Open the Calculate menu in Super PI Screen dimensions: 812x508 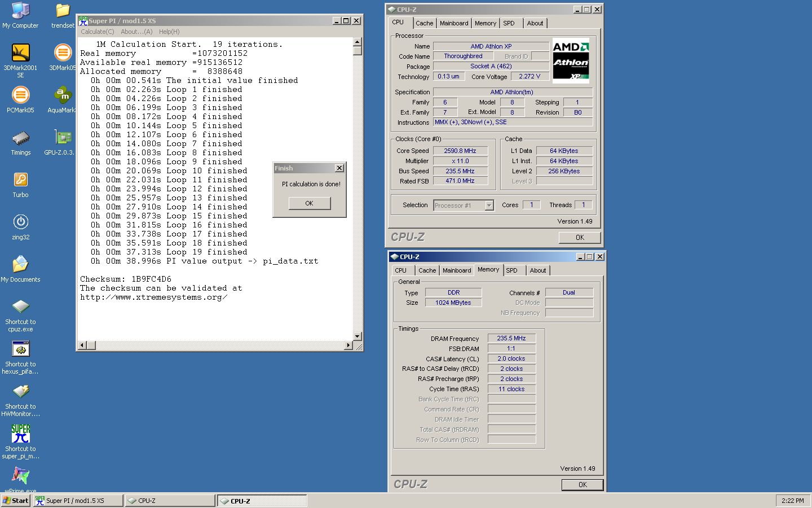(97, 32)
